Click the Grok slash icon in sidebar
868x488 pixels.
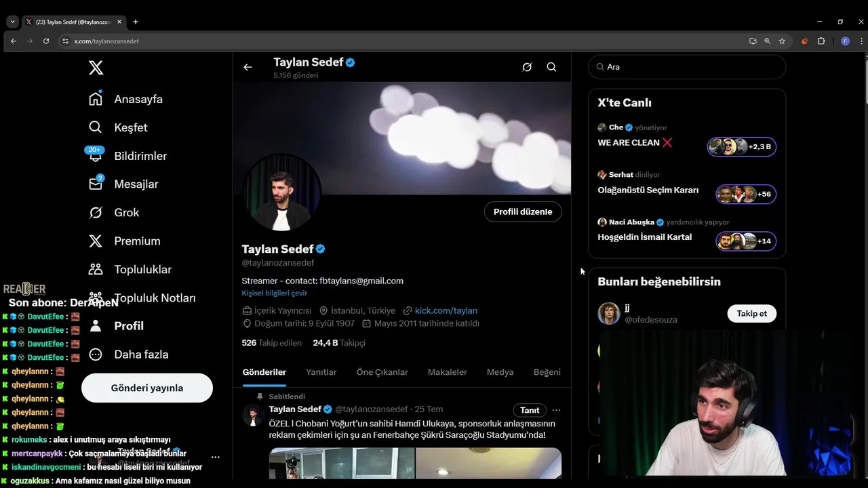click(96, 213)
